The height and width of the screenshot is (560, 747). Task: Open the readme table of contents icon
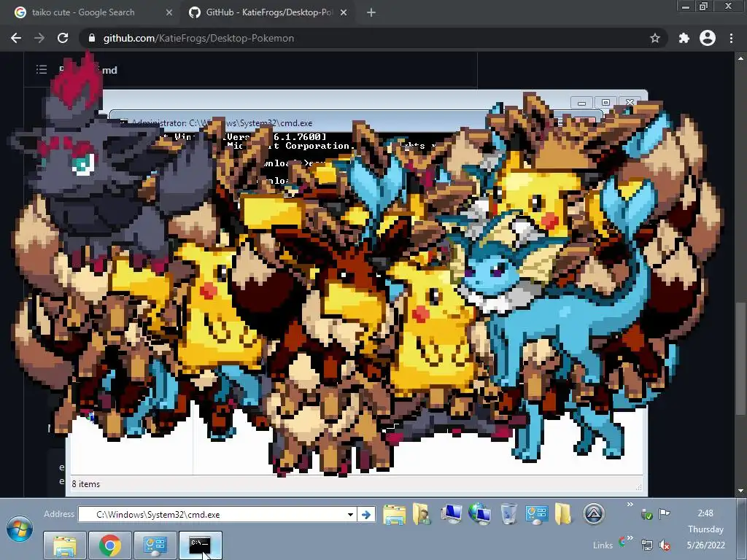coord(42,69)
